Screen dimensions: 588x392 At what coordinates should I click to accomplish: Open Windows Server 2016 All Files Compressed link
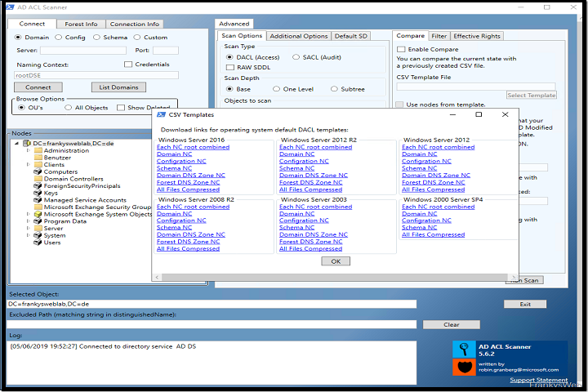pos(188,189)
